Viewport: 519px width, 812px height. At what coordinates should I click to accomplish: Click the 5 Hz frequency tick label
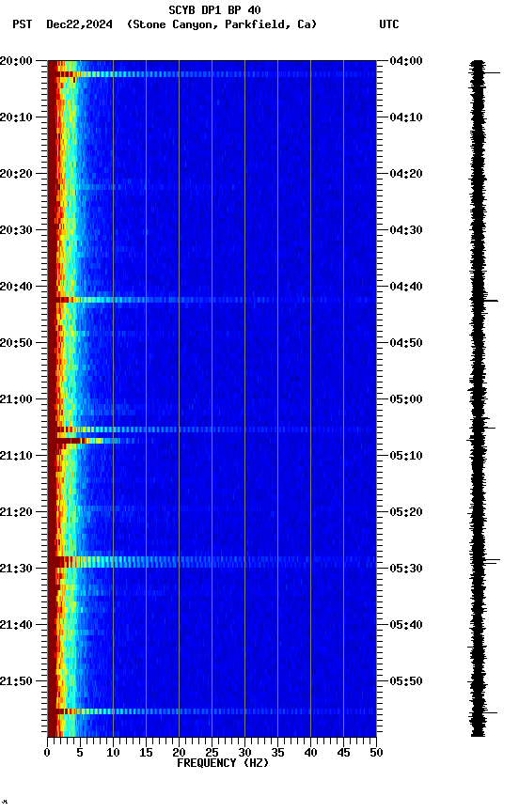(80, 753)
